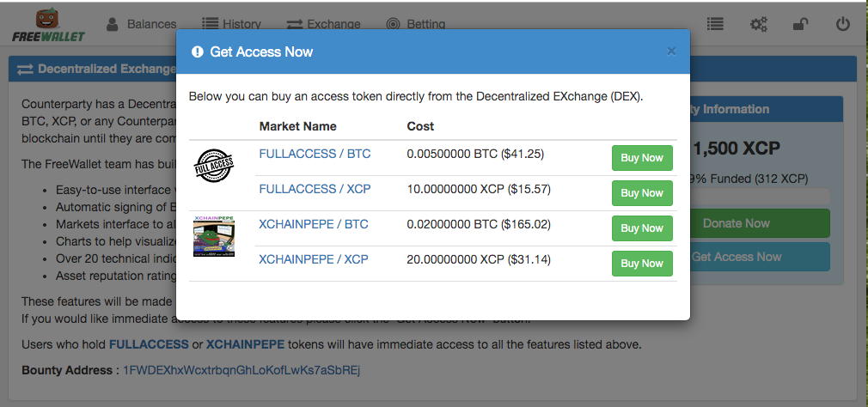Open the XCHAINPEPE / BTC market link
Image resolution: width=868 pixels, height=407 pixels.
[314, 224]
